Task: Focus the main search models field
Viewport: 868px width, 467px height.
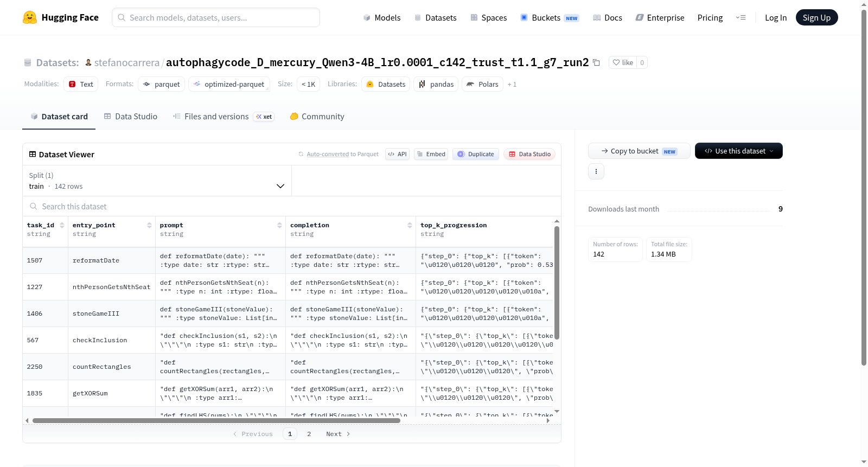Action: pyautogui.click(x=216, y=17)
